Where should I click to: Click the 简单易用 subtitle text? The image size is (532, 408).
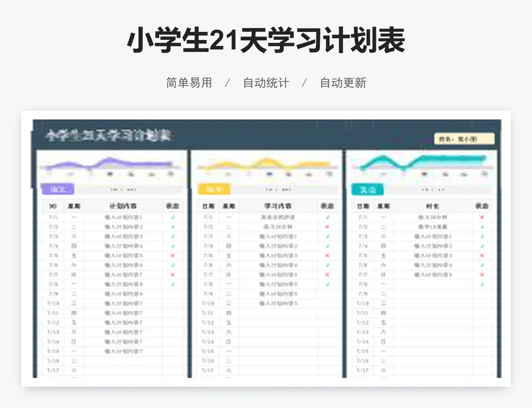pyautogui.click(x=189, y=83)
